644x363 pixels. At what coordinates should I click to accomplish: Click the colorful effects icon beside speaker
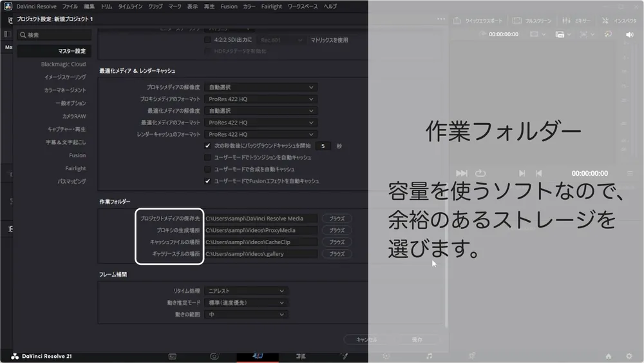point(608,34)
